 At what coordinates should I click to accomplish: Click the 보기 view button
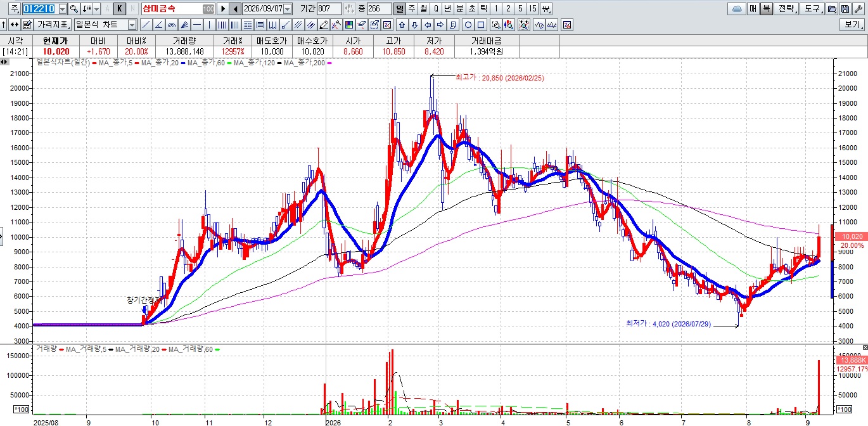tap(852, 25)
